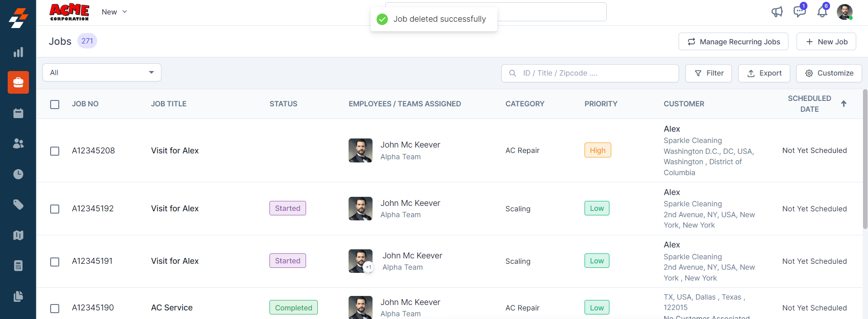Image resolution: width=868 pixels, height=319 pixels.
Task: Select checkbox for job A12345208
Action: 55,151
